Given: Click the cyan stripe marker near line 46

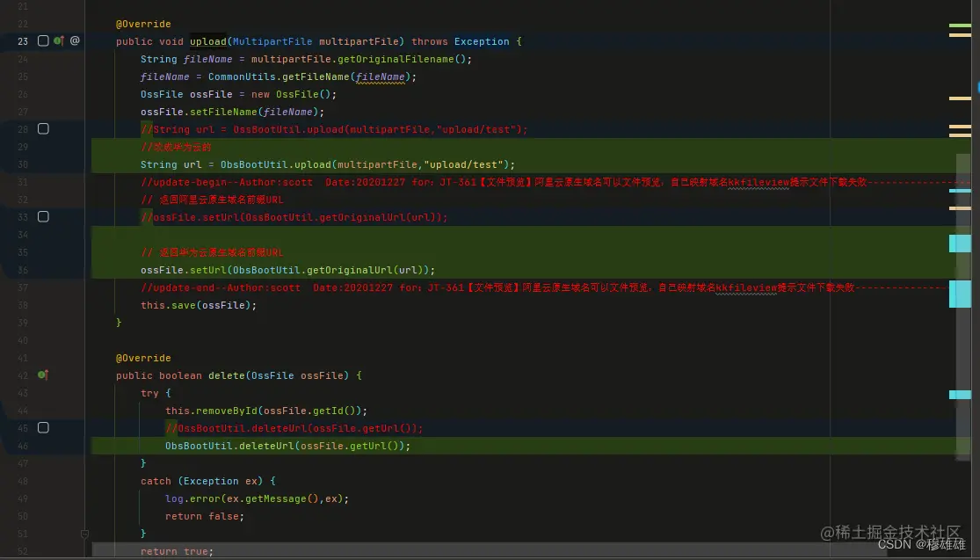Looking at the screenshot, I should (x=960, y=395).
